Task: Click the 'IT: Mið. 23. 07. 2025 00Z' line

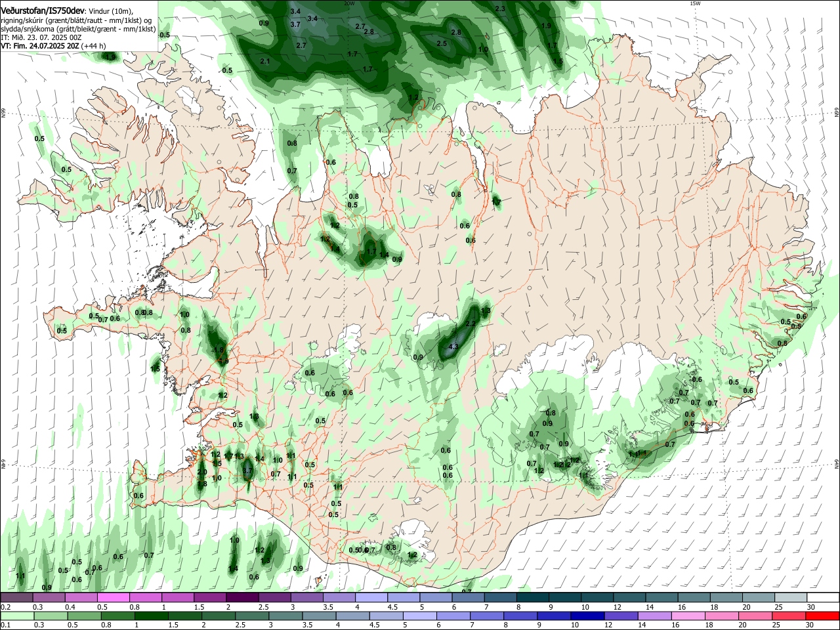Action: coord(41,37)
